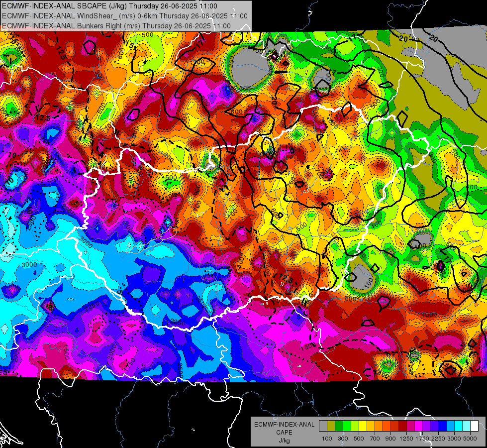487x448 pixels.
Task: Click the yellow swatch in CAPE legend
Action: tap(363, 426)
